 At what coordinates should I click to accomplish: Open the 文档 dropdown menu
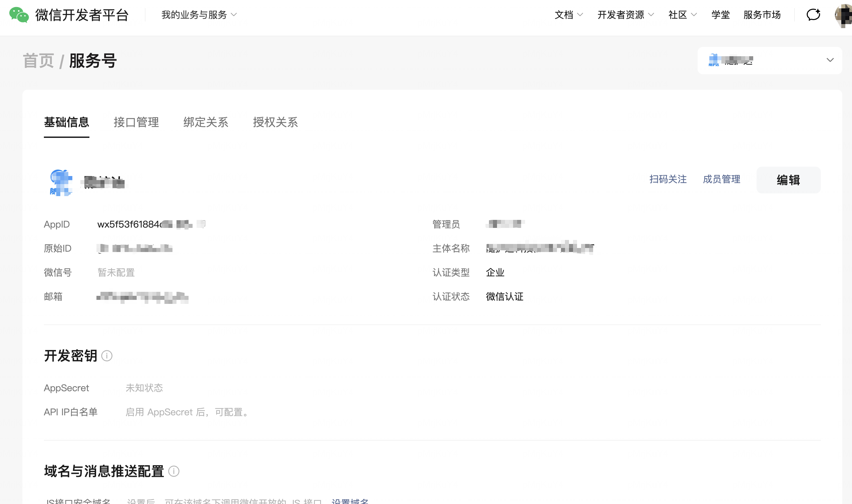pyautogui.click(x=569, y=15)
